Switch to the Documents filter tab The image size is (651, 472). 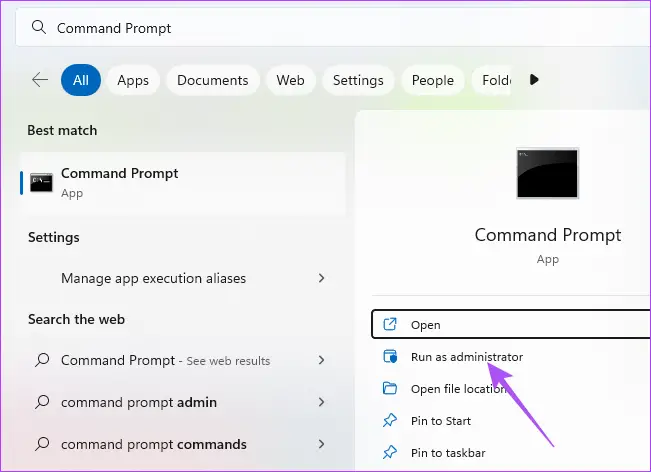(x=212, y=80)
